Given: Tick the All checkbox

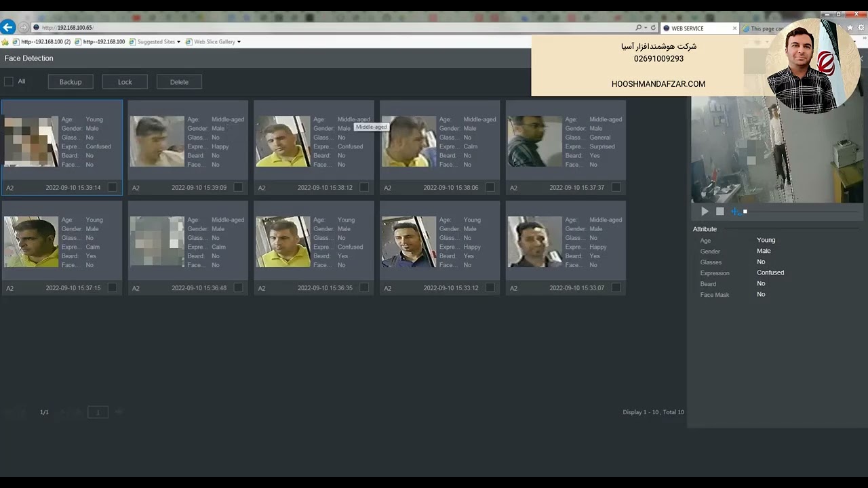Looking at the screenshot, I should 9,81.
